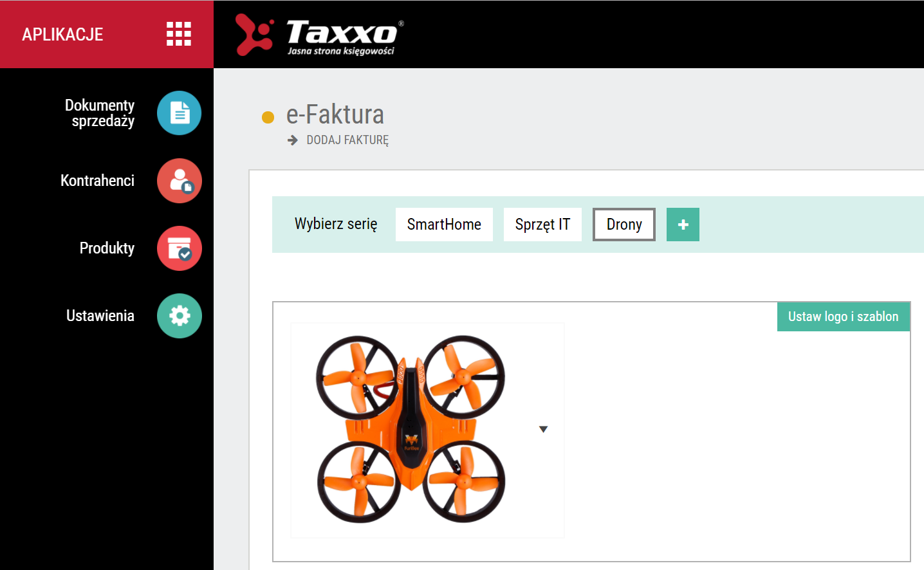Click the red Produkty icon
Image resolution: width=924 pixels, height=570 pixels.
(x=180, y=248)
